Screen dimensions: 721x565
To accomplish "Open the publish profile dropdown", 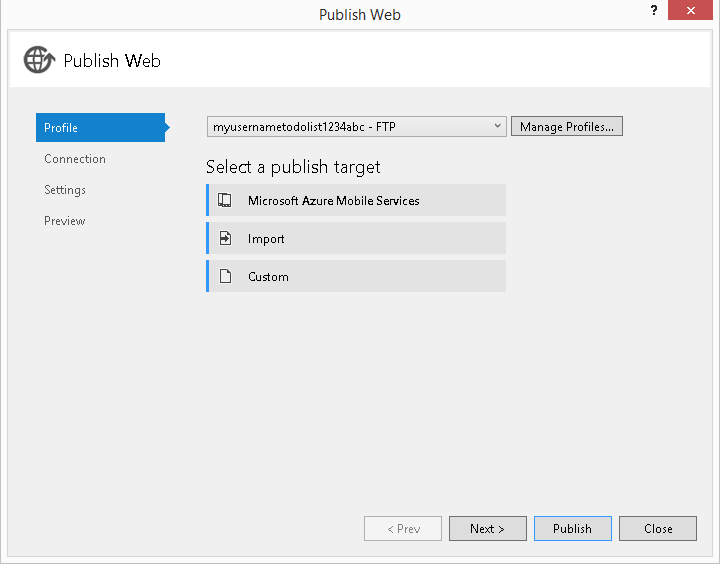I will pos(356,126).
